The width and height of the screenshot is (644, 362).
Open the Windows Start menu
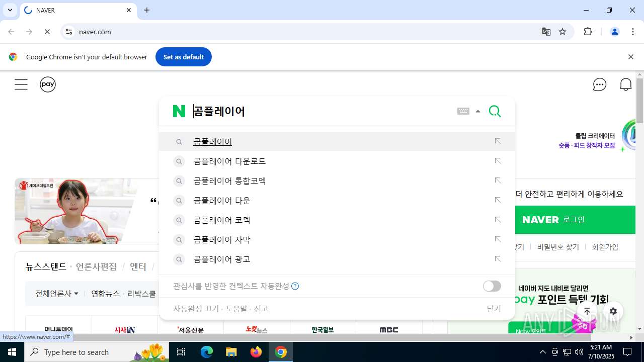tap(12, 352)
